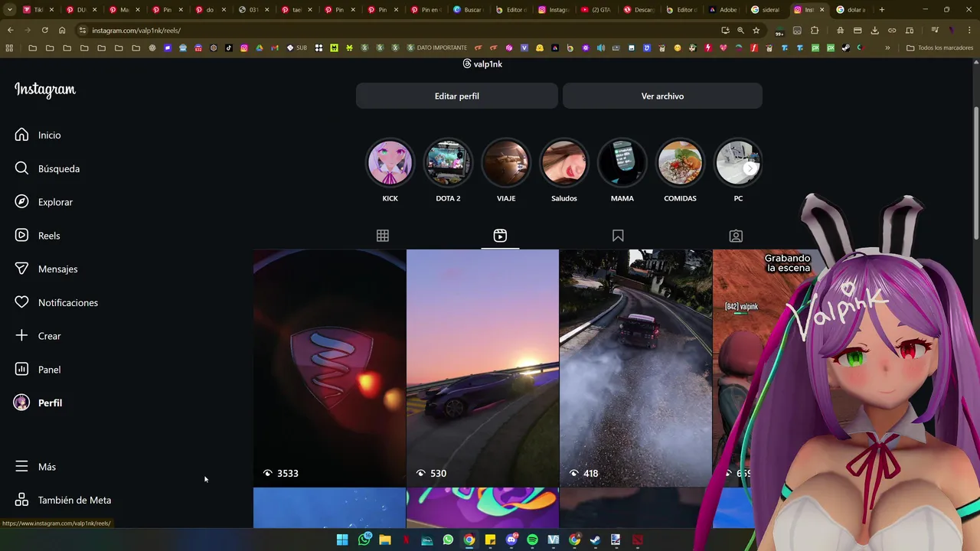Show more highlights with the next arrow

coord(750,168)
